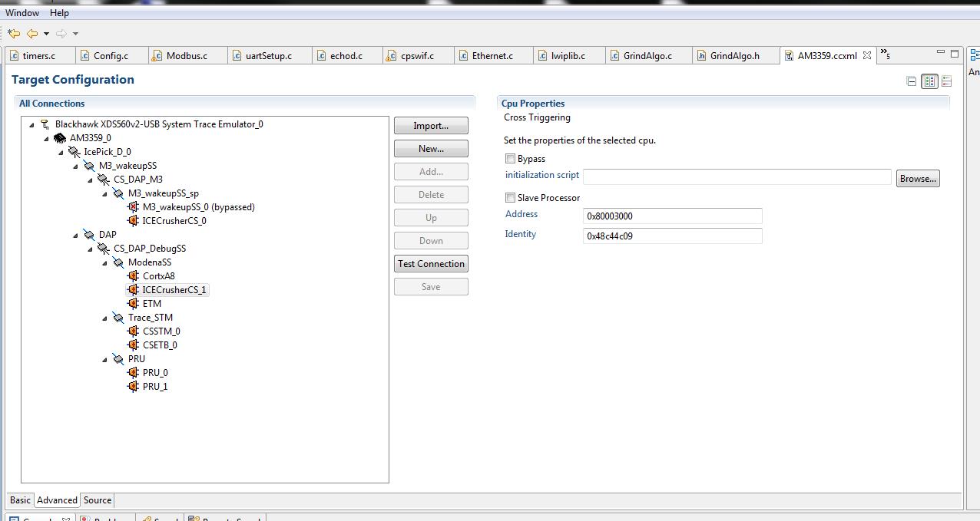Click the Cpu Properties section header
Viewport: 980px width, 521px height.
(x=533, y=104)
